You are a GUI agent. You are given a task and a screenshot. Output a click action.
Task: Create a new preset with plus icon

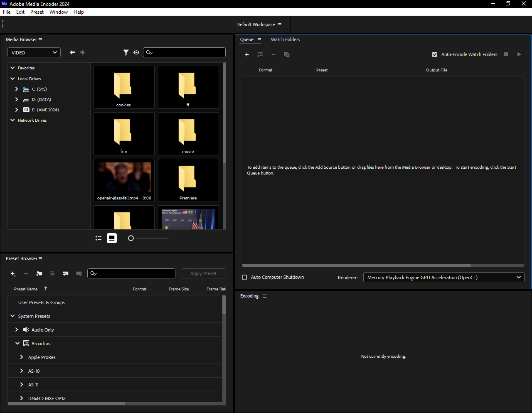point(13,273)
